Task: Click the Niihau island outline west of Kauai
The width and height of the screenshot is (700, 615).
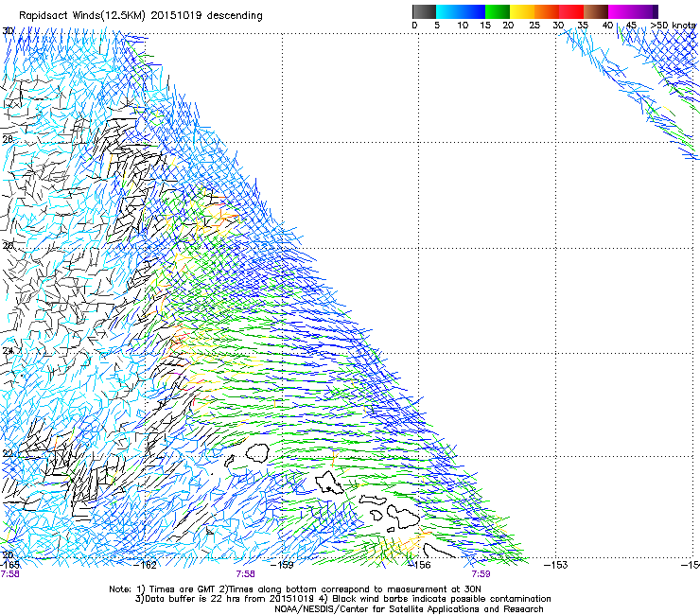Action: (x=229, y=461)
